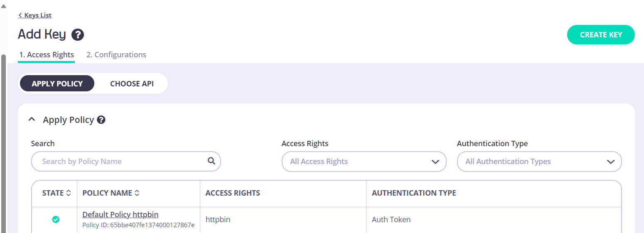644x233 pixels.
Task: Open the Access Rights tab
Action: click(47, 55)
